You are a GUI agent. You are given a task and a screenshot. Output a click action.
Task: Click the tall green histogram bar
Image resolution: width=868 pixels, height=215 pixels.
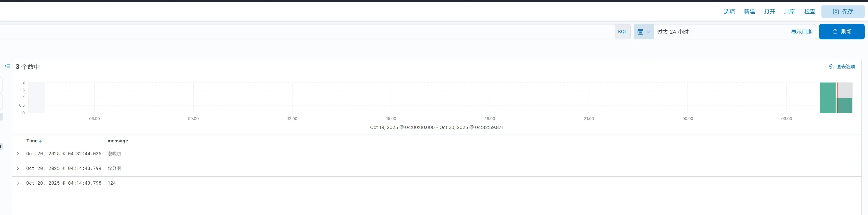tap(828, 98)
